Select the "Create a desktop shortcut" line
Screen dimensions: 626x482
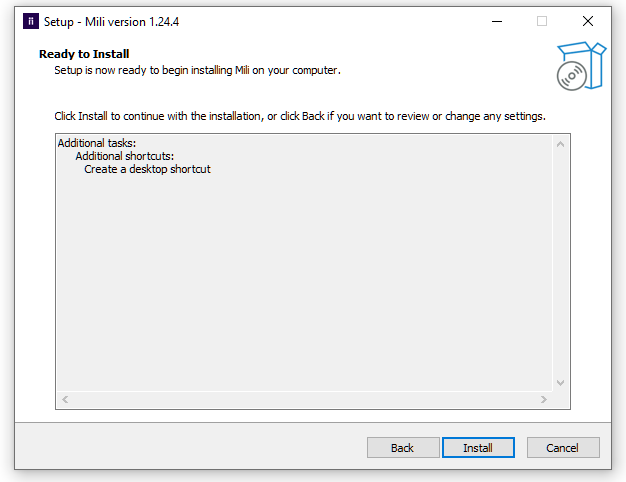click(147, 169)
